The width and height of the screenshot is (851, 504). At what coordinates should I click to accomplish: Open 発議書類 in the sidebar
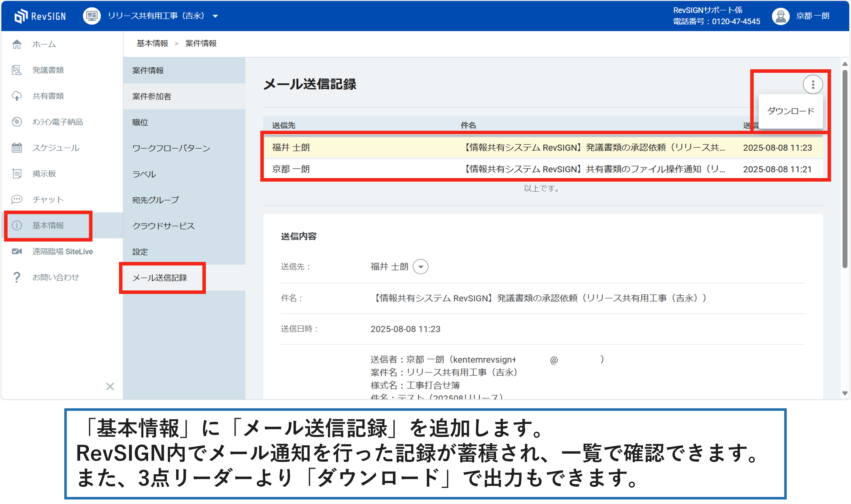pyautogui.click(x=48, y=70)
